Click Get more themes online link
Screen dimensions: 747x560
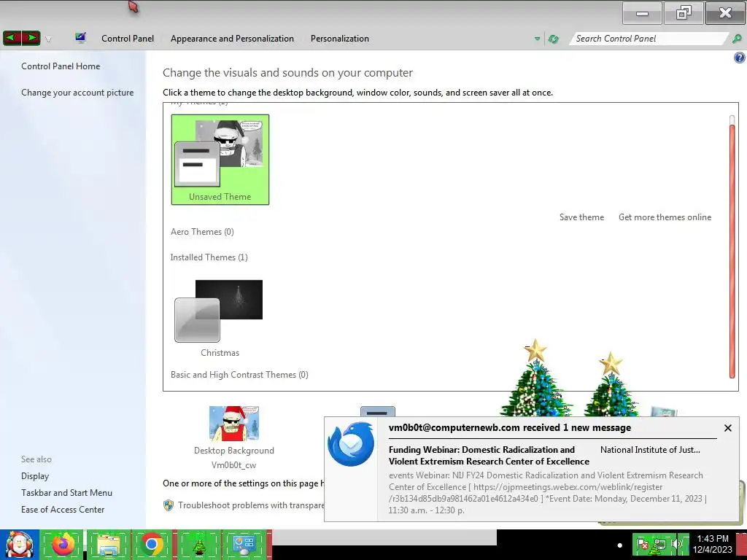pyautogui.click(x=665, y=217)
